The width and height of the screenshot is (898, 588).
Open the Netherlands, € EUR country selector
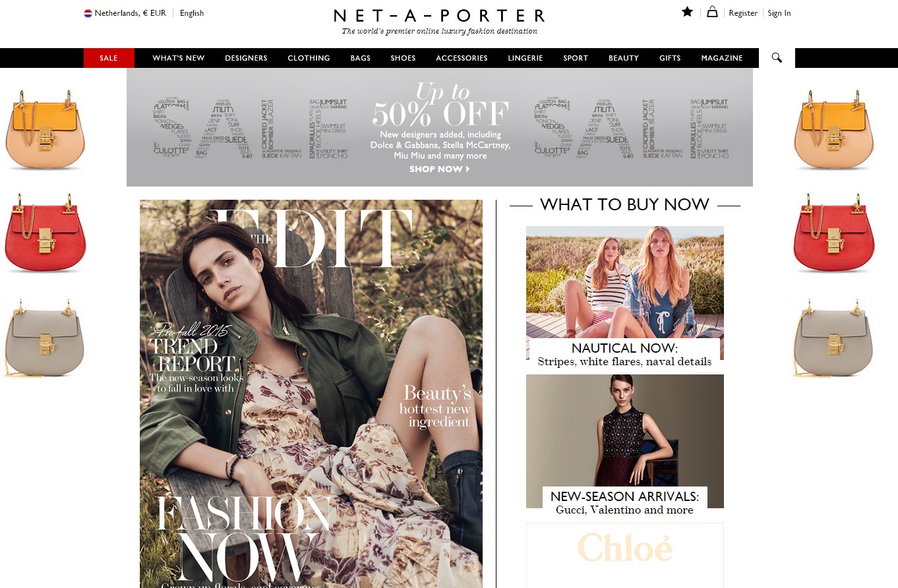[x=125, y=13]
